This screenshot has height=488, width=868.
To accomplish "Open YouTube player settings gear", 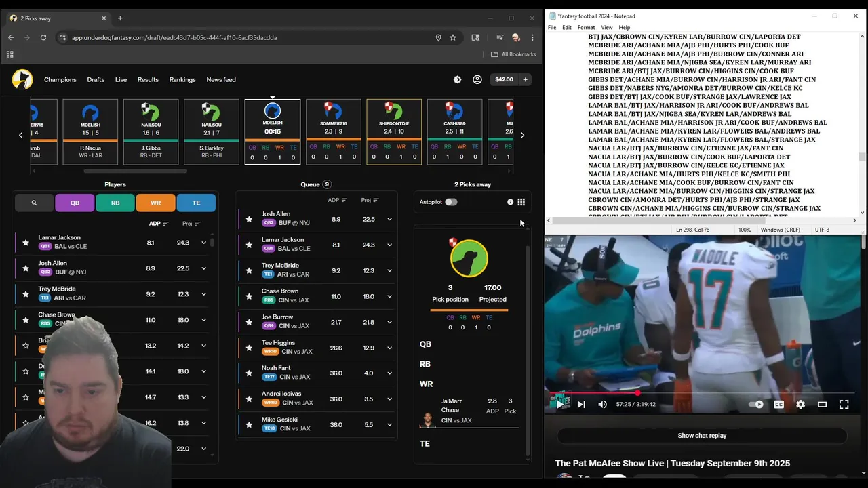I will (x=800, y=404).
